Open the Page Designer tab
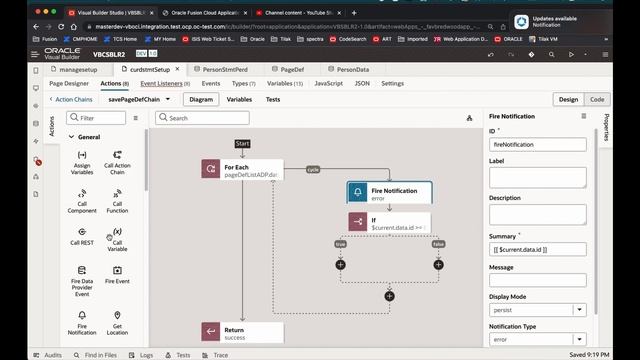The width and height of the screenshot is (640, 360). [x=69, y=83]
